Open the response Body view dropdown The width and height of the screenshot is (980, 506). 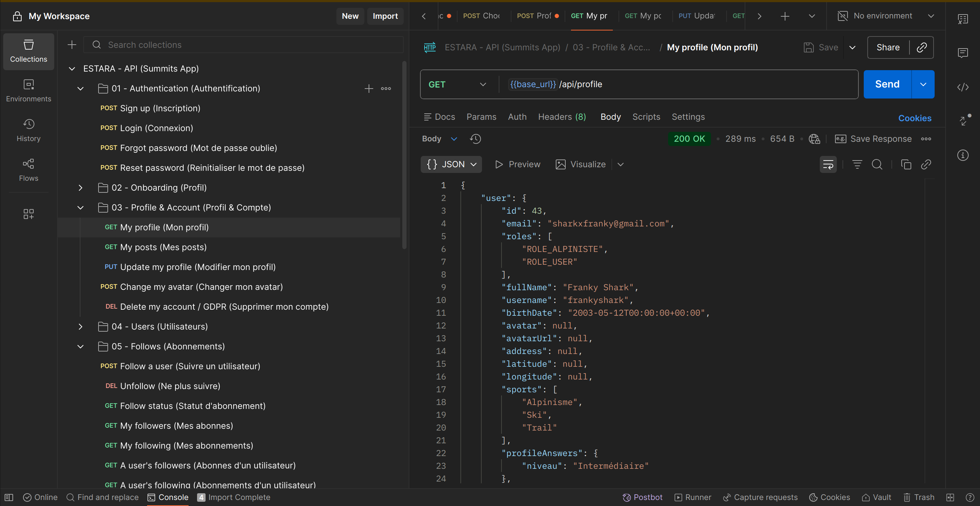[439, 139]
